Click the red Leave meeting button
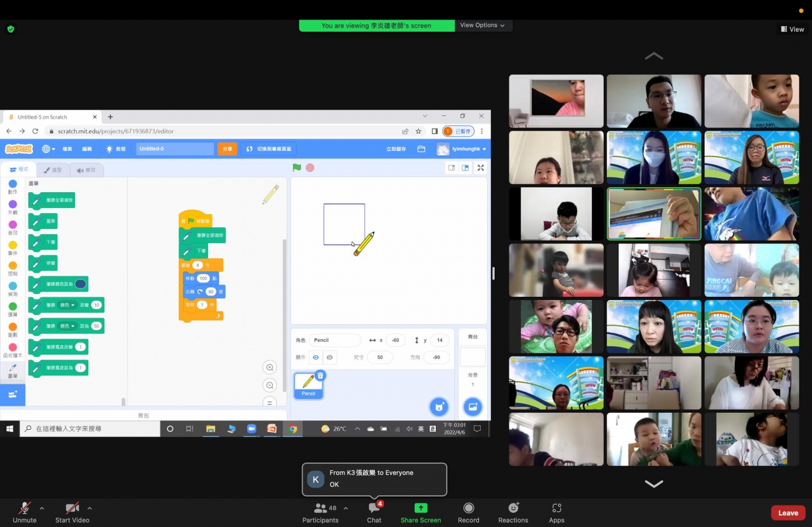The height and width of the screenshot is (527, 812). [x=788, y=513]
